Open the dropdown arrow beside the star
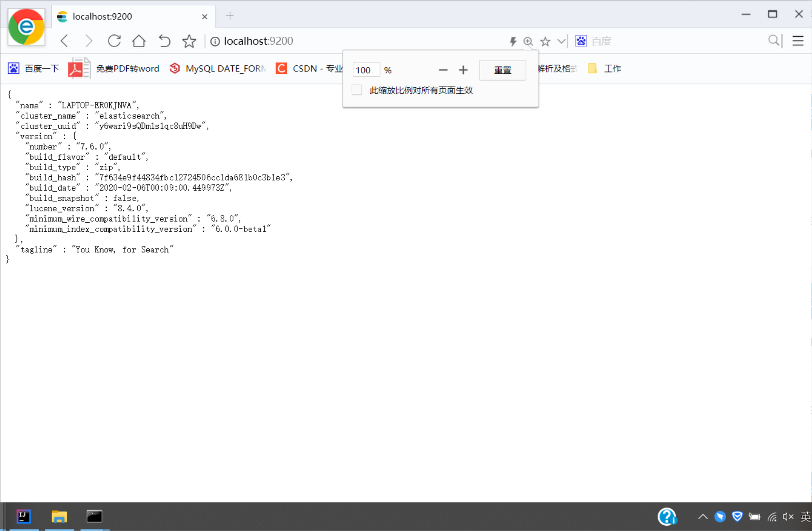Screen dimensions: 812x531 point(561,41)
